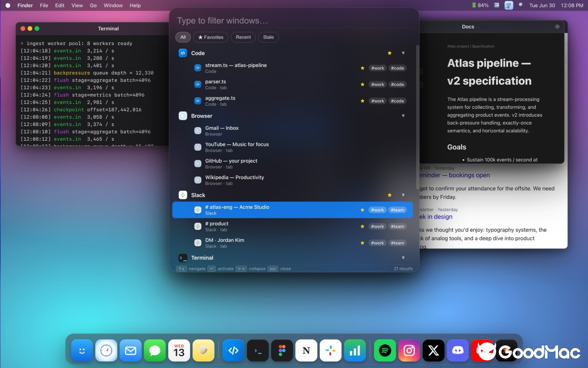Toggle favorite star on stream.ts row
588x368 pixels.
[x=362, y=68]
